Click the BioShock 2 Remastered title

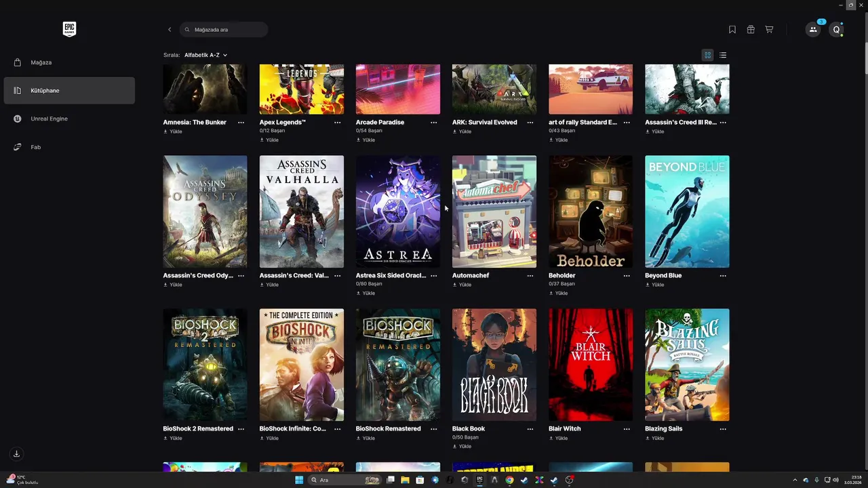(198, 429)
